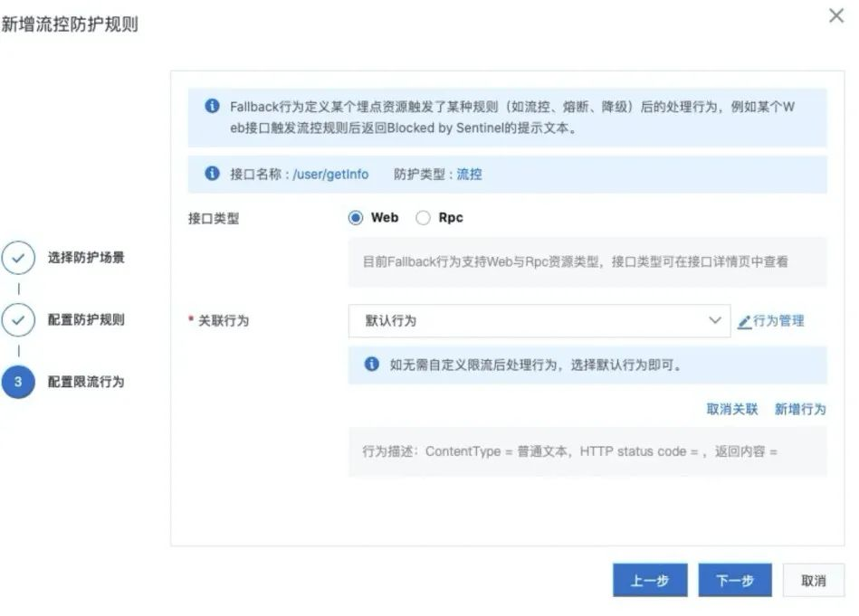Viewport: 859px width, 616px height.
Task: Click the 流控 protection type value
Action: [x=470, y=174]
